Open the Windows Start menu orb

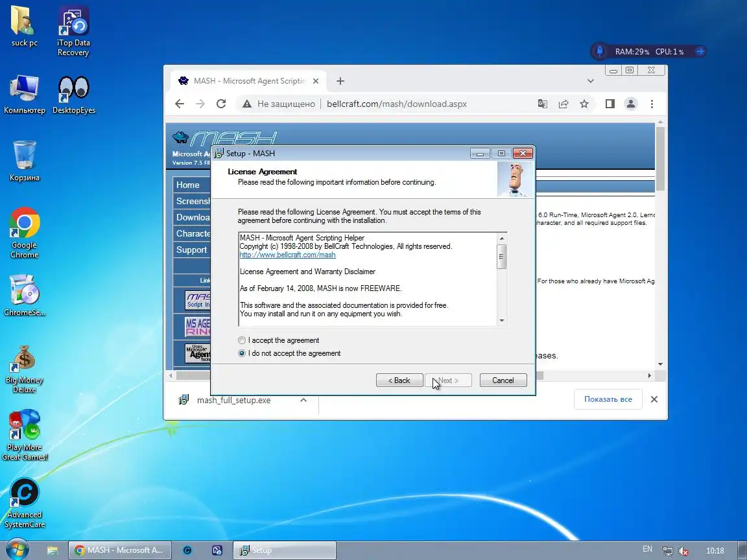click(17, 550)
